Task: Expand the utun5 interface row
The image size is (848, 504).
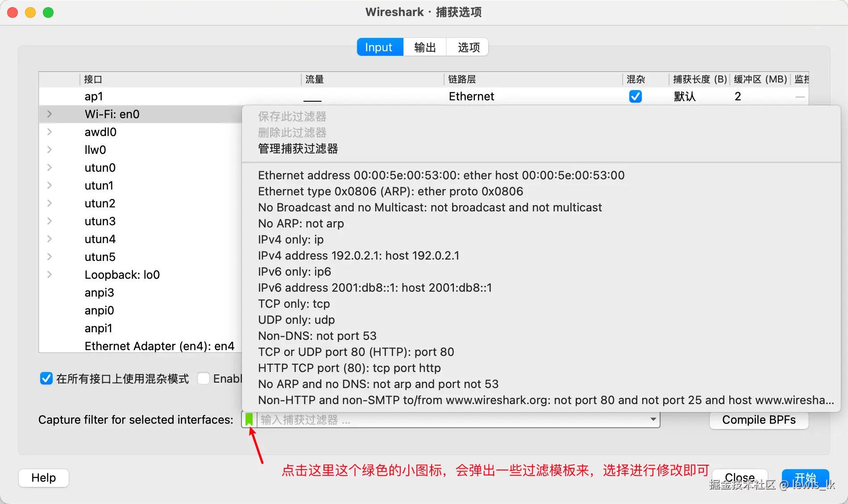Action: 50,257
